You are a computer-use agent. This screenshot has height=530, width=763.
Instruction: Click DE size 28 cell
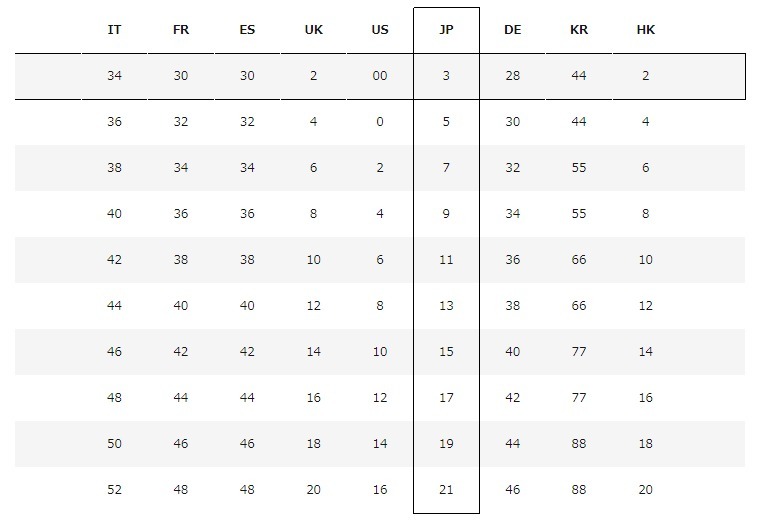(512, 76)
